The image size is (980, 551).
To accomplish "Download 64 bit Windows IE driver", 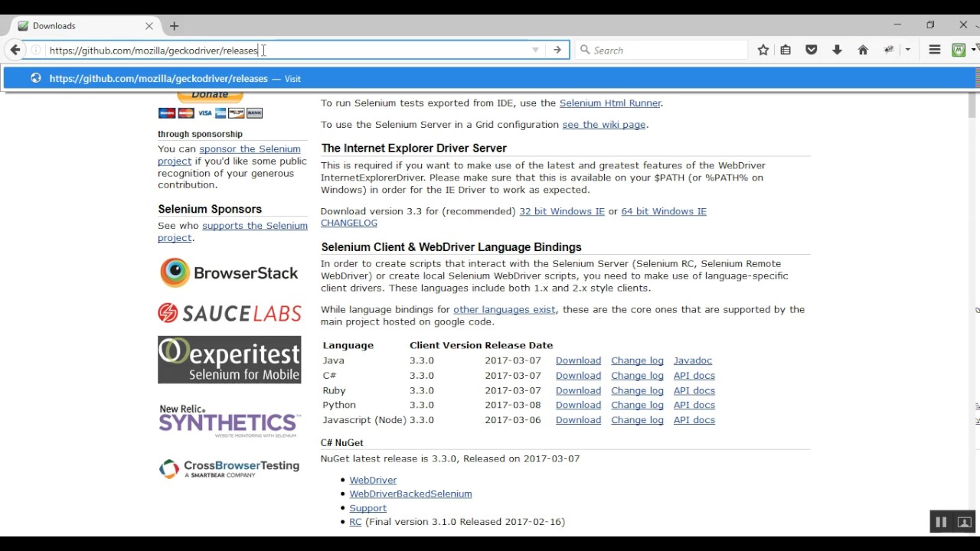I will tap(664, 211).
